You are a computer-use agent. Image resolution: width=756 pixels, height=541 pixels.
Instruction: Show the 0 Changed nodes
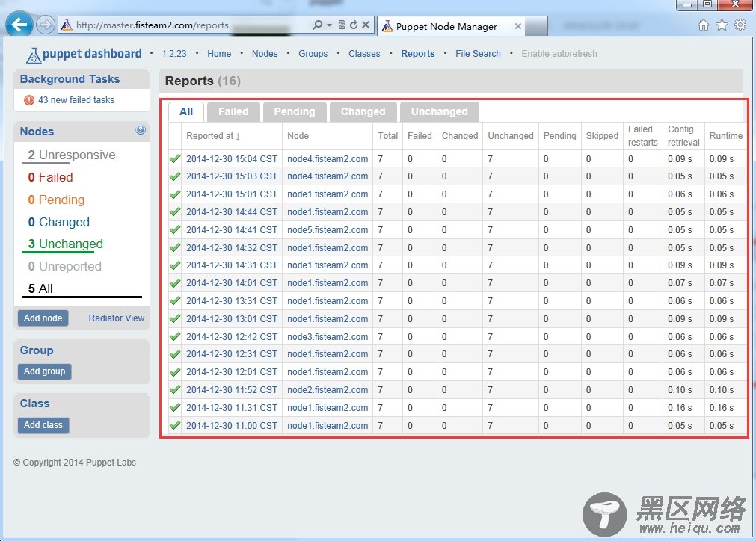tap(59, 222)
